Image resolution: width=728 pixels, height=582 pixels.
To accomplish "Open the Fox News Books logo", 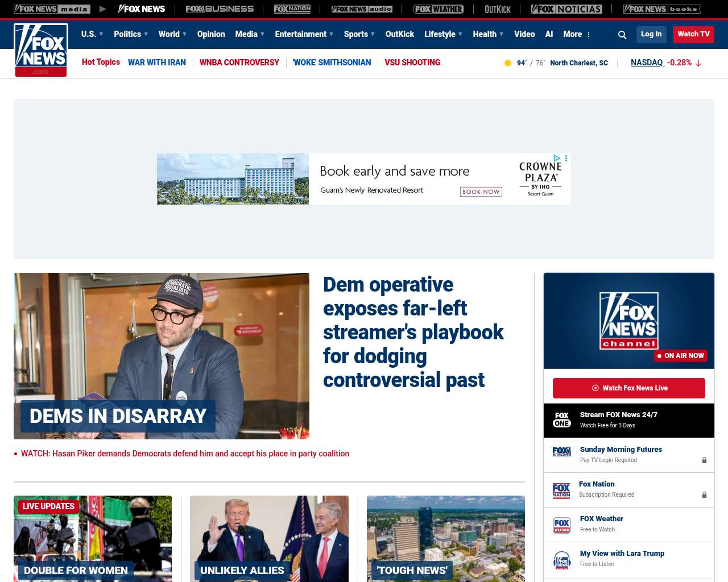I will click(662, 9).
